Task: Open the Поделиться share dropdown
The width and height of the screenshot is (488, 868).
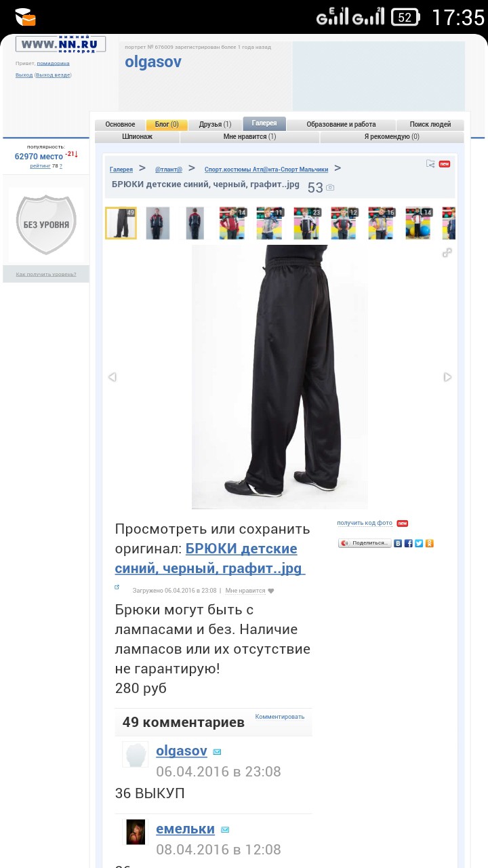Action: (x=365, y=543)
